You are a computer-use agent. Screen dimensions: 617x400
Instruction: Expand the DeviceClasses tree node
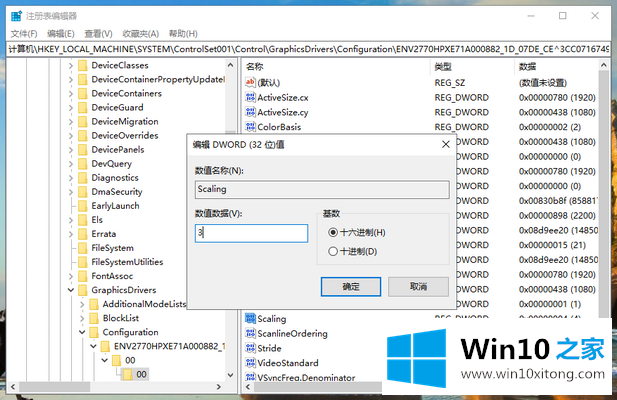[x=69, y=66]
